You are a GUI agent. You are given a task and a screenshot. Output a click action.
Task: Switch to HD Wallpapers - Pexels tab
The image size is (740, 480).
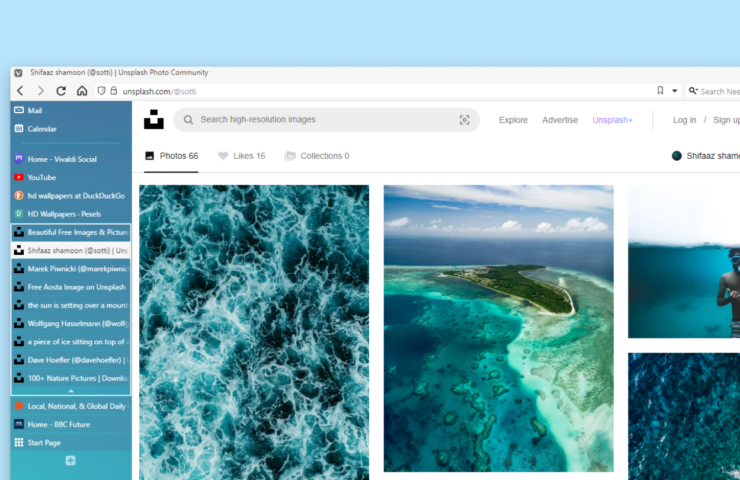tap(71, 214)
